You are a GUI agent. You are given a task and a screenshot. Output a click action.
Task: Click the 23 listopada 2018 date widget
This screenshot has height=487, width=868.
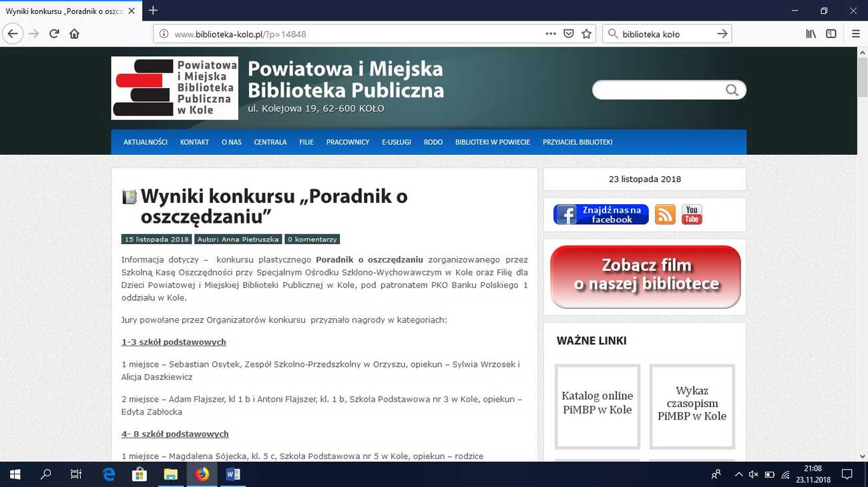click(x=645, y=179)
